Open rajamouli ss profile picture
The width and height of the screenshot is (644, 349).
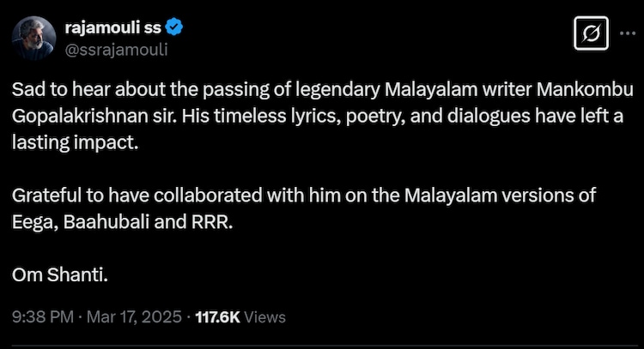33,38
